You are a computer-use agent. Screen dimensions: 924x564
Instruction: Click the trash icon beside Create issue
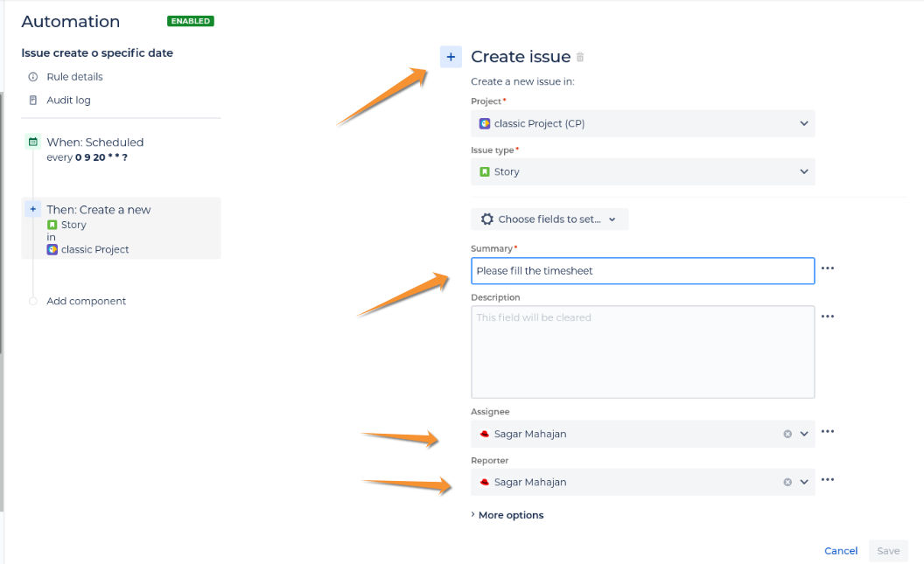(580, 57)
